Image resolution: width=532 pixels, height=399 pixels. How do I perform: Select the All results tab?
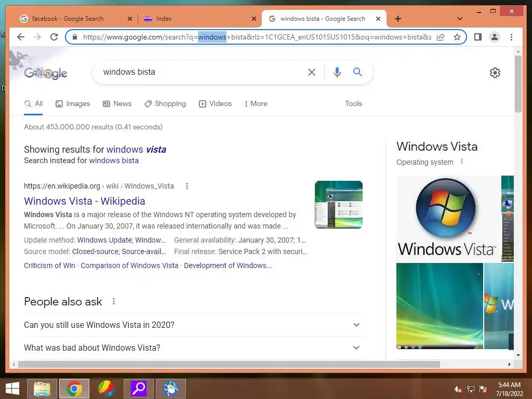[33, 104]
